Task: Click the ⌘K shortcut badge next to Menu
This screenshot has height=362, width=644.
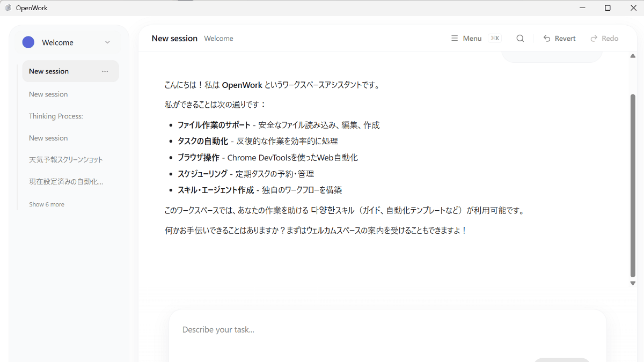Action: 494,38
